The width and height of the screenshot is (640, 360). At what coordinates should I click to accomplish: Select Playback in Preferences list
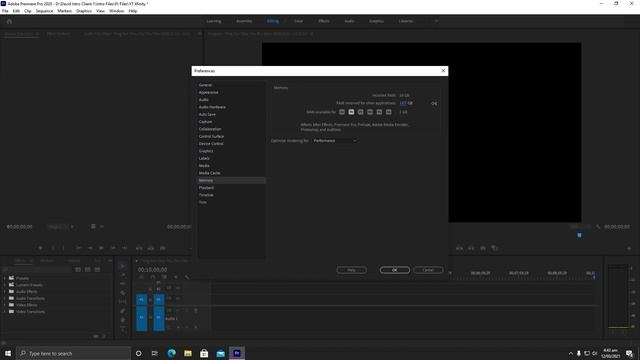231,188
